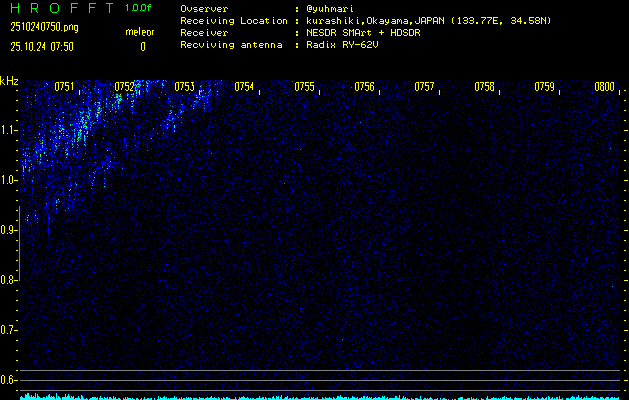Click the kHz axis unit label
This screenshot has width=629, height=400.
9,80
